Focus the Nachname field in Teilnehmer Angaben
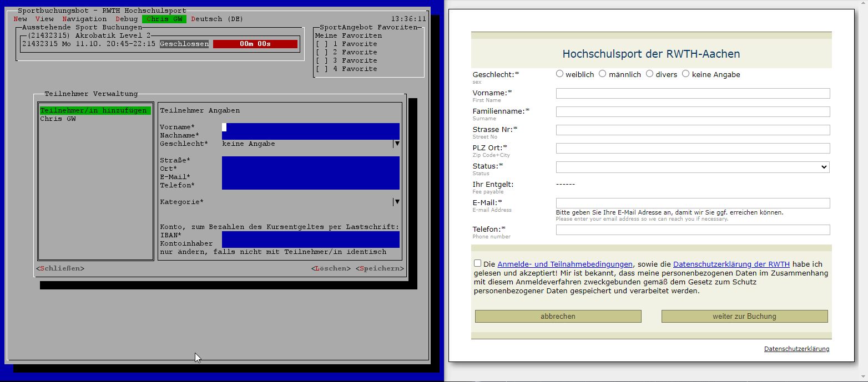Image resolution: width=868 pixels, height=382 pixels. pos(311,135)
